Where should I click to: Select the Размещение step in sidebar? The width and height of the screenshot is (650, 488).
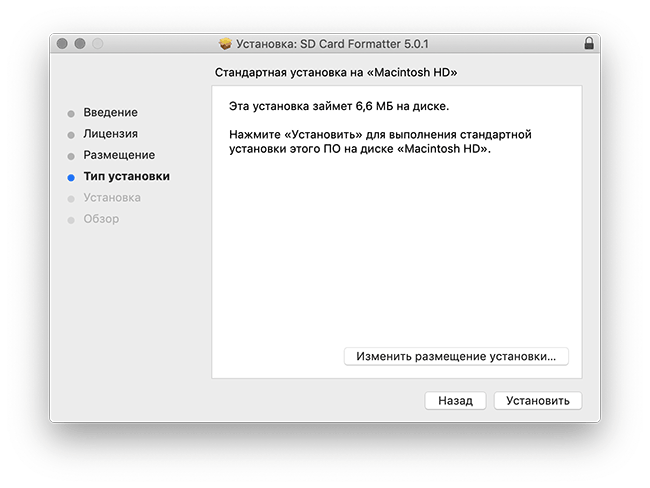tap(119, 155)
